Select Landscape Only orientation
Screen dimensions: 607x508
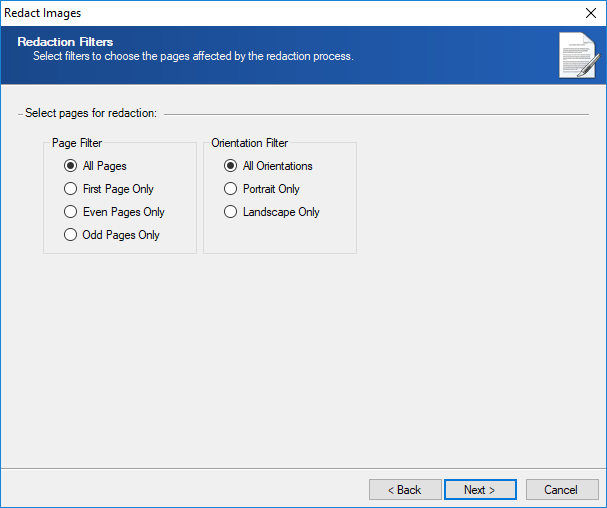click(x=230, y=212)
